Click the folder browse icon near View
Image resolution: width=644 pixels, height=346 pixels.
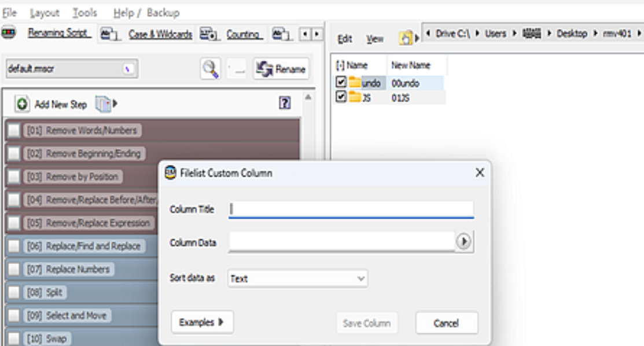click(407, 38)
